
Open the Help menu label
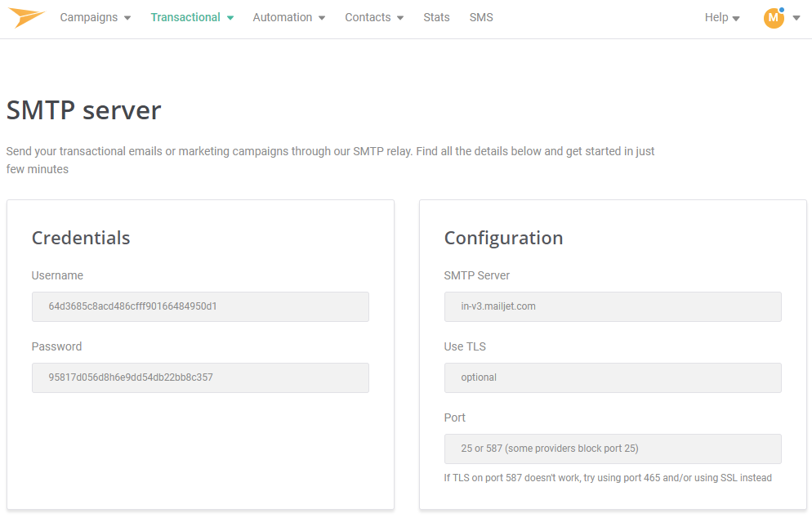[x=716, y=17]
